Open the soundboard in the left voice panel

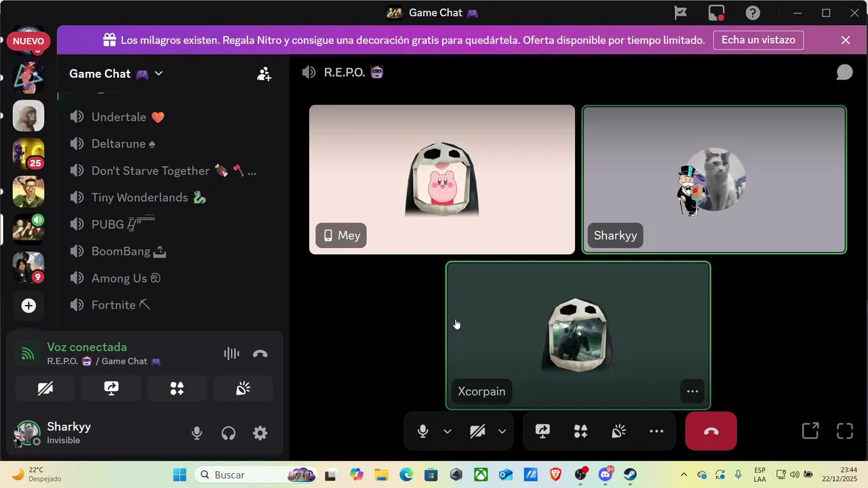click(243, 388)
